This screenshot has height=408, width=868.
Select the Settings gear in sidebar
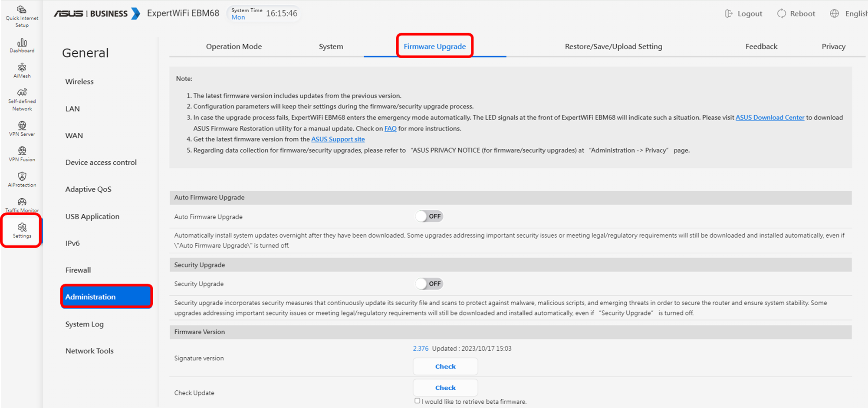point(21,229)
